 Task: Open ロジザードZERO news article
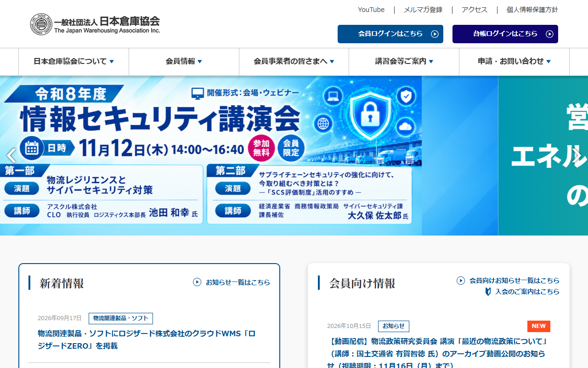147,339
